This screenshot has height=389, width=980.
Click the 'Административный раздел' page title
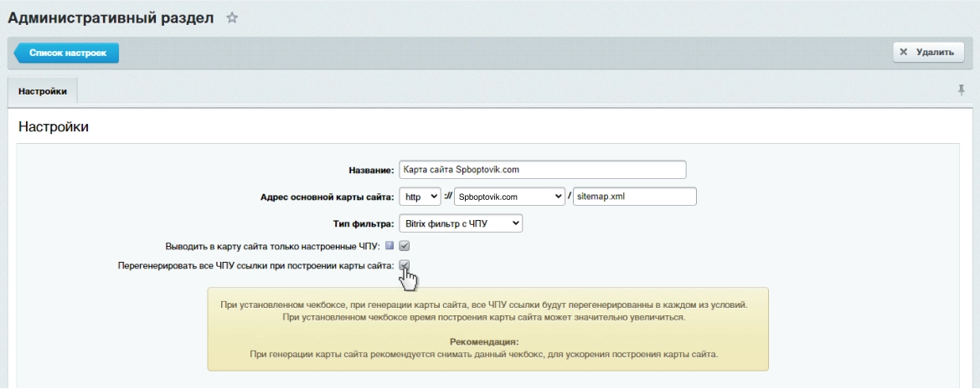tap(111, 18)
